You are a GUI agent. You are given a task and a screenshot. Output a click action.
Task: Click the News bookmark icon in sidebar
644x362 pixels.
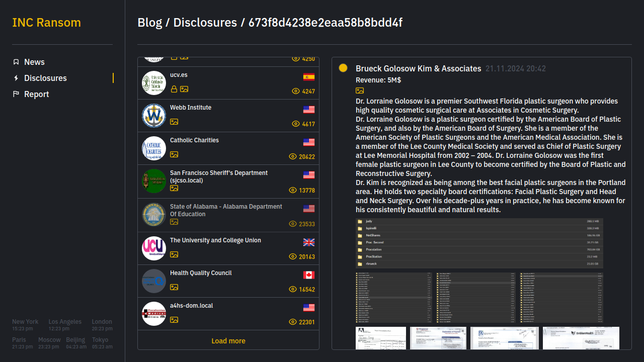pyautogui.click(x=16, y=62)
